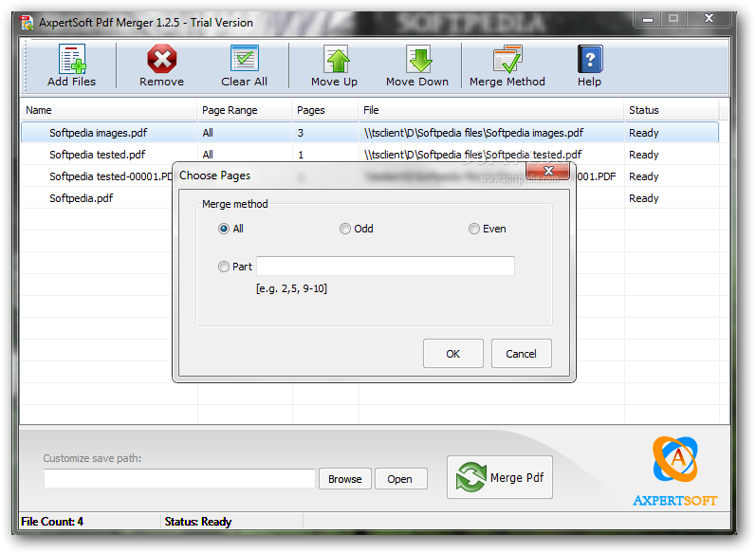Minimize the AxpertSoft Pdf Merger window
756x554 pixels.
648,19
